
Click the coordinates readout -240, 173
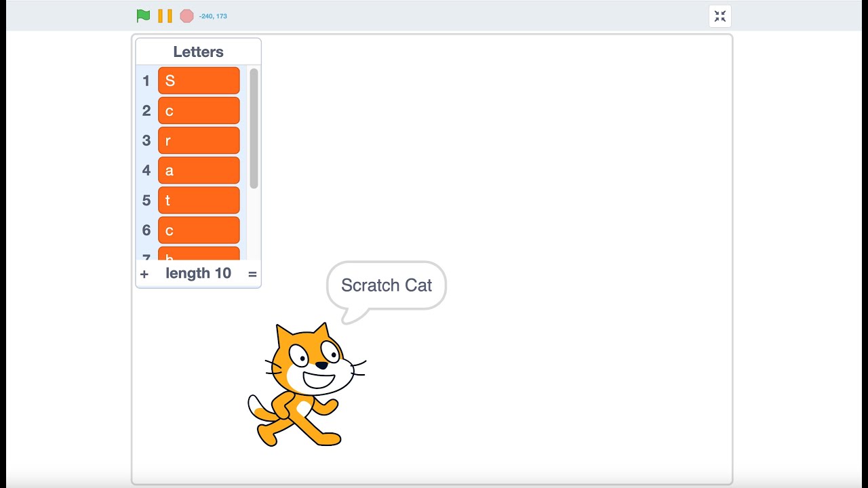pos(213,16)
